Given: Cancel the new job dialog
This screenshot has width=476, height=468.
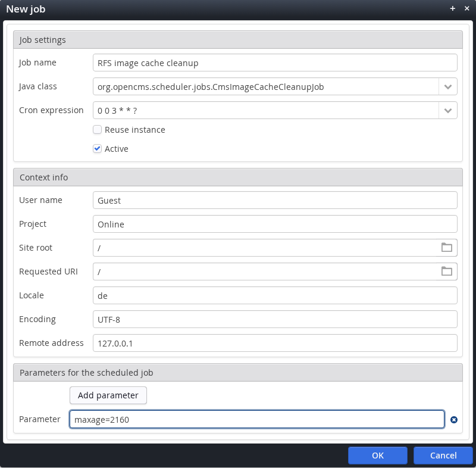Looking at the screenshot, I should pyautogui.click(x=443, y=455).
